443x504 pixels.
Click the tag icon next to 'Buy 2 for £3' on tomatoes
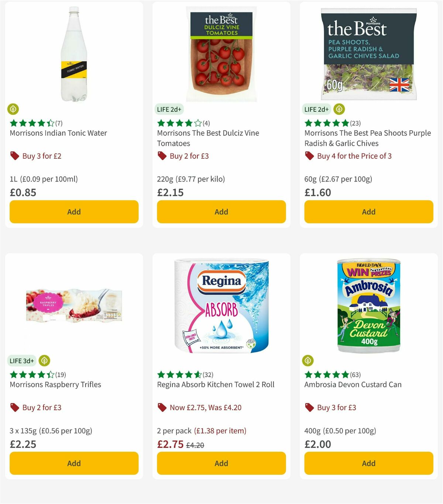coord(162,156)
